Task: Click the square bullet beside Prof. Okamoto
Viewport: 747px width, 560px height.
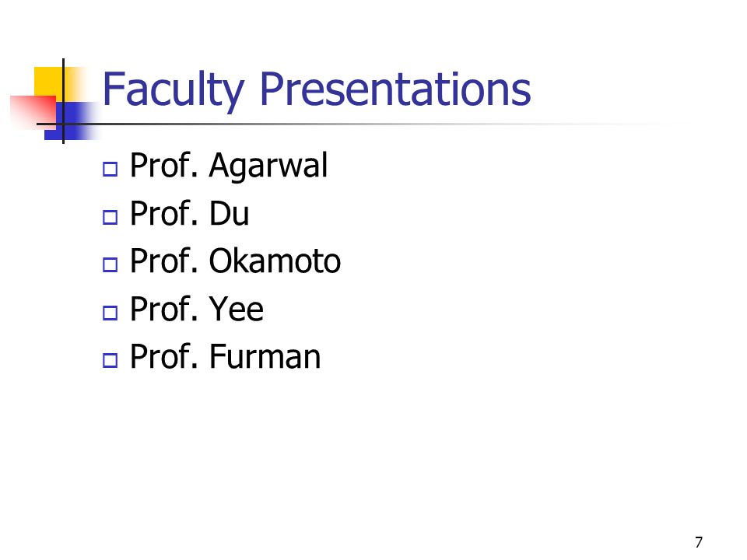Action: point(110,264)
